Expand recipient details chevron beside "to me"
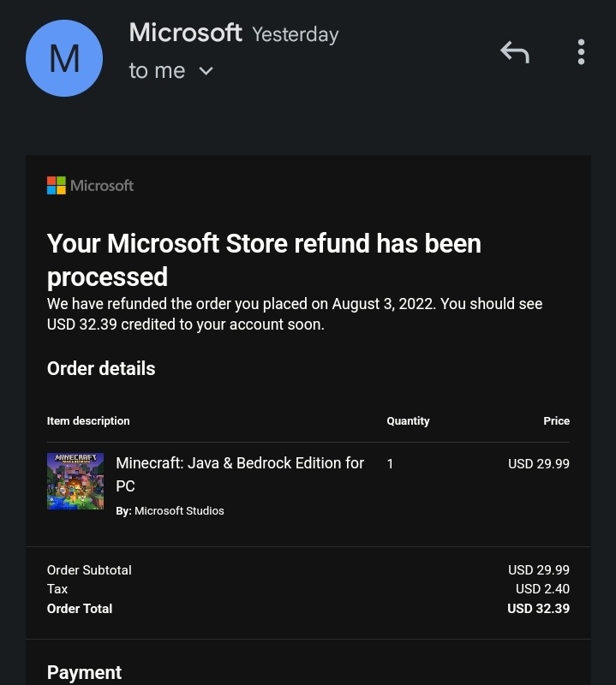616x685 pixels. click(206, 71)
